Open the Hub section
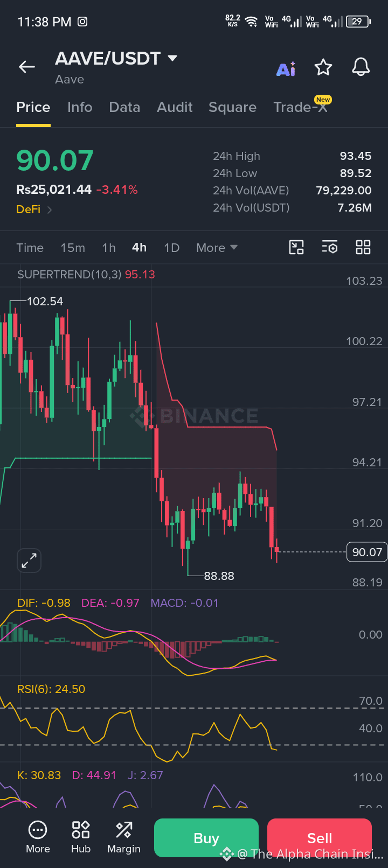Image resolution: width=388 pixels, height=868 pixels. [81, 837]
